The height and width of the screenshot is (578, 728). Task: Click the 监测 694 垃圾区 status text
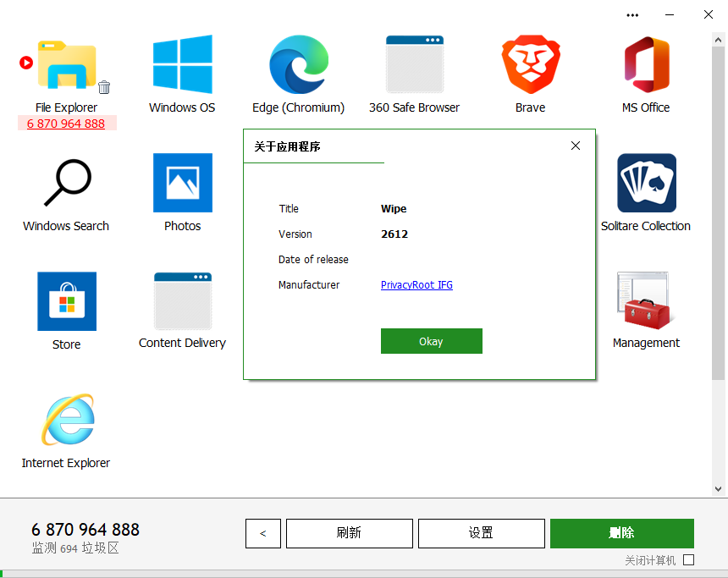75,548
